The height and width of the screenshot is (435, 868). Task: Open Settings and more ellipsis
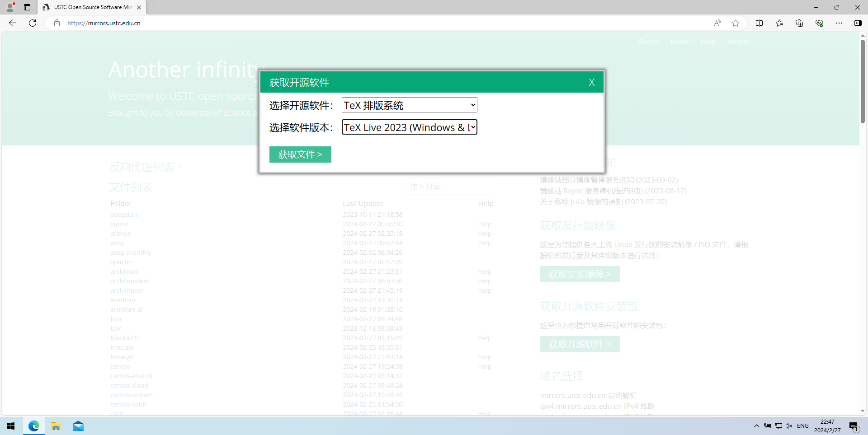839,23
